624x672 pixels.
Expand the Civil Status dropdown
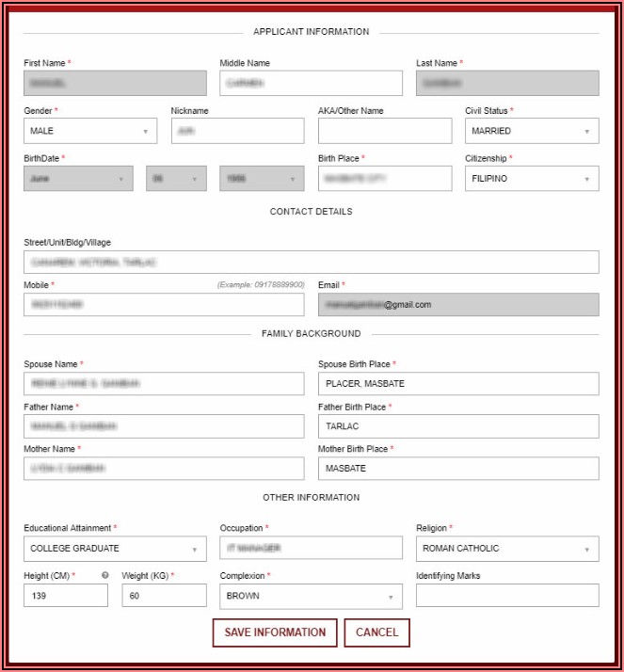(532, 131)
